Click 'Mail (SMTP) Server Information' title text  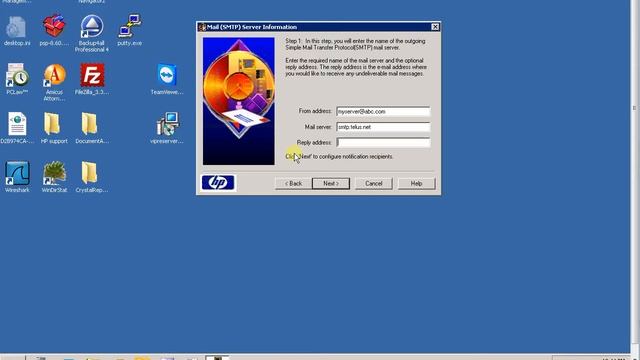coord(252,27)
